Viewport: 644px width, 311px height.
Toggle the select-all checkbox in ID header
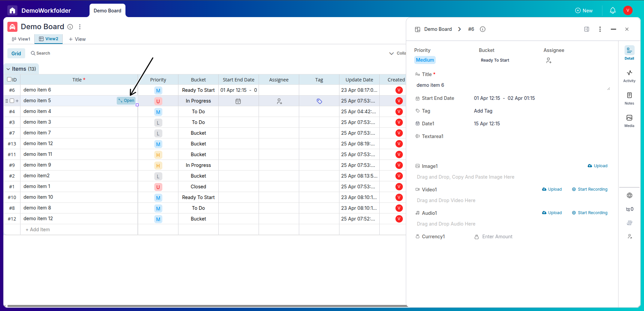(9, 79)
